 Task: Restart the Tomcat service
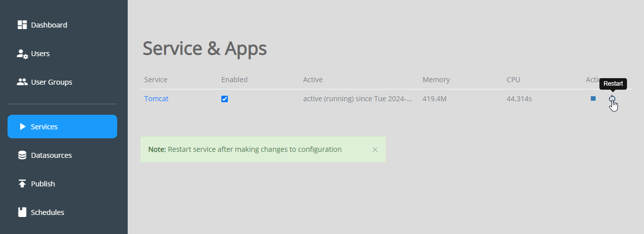click(x=612, y=99)
